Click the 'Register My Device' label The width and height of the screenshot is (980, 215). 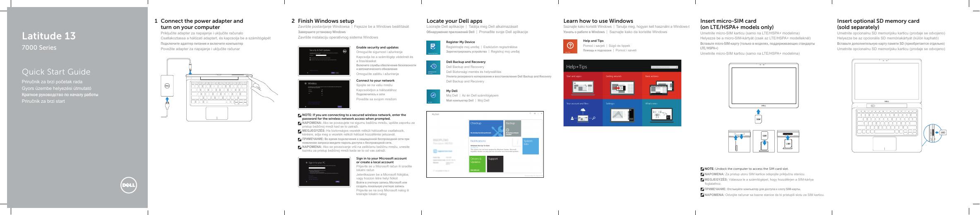[461, 42]
